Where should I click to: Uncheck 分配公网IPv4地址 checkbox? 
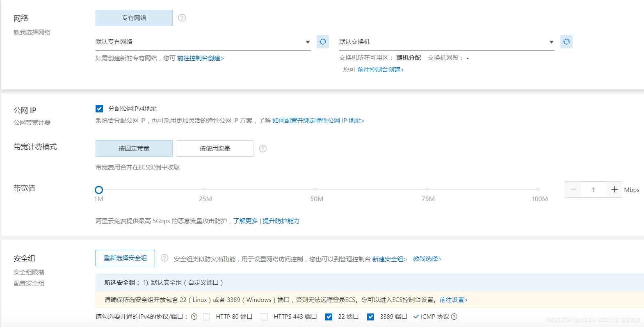(x=99, y=109)
